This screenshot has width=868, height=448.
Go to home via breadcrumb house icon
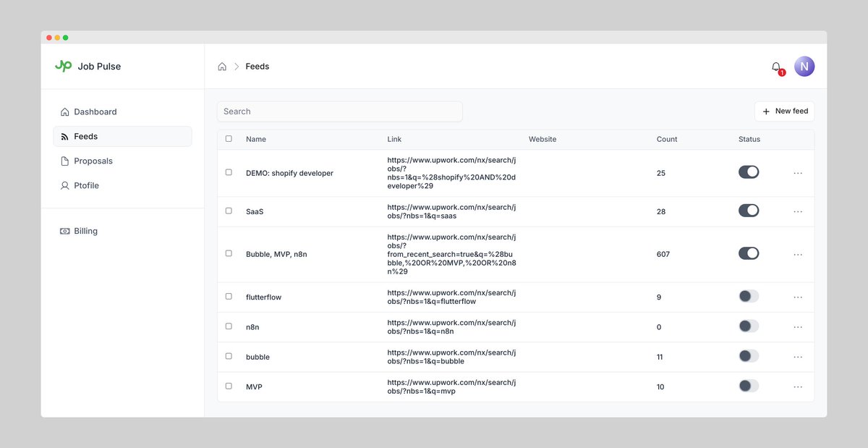[x=222, y=67]
